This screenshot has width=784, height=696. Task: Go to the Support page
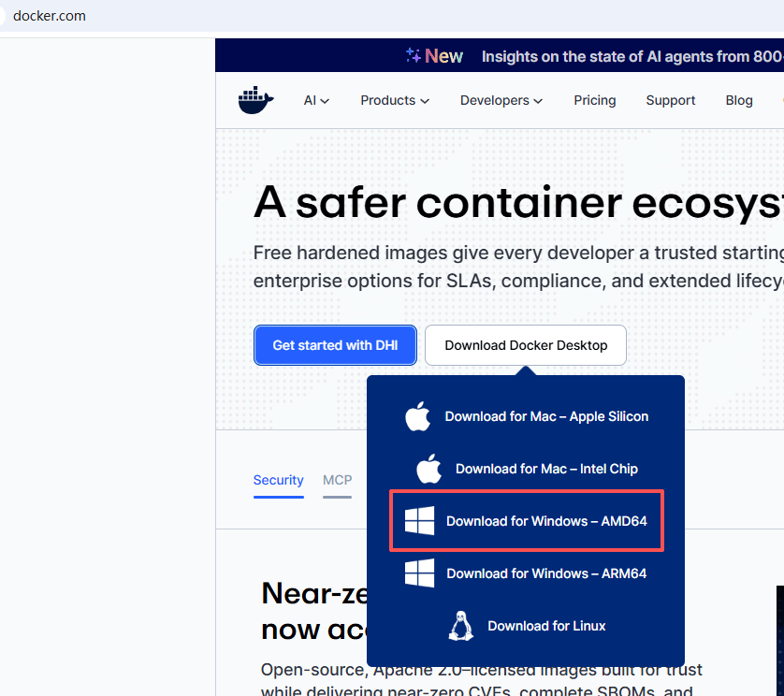671,100
